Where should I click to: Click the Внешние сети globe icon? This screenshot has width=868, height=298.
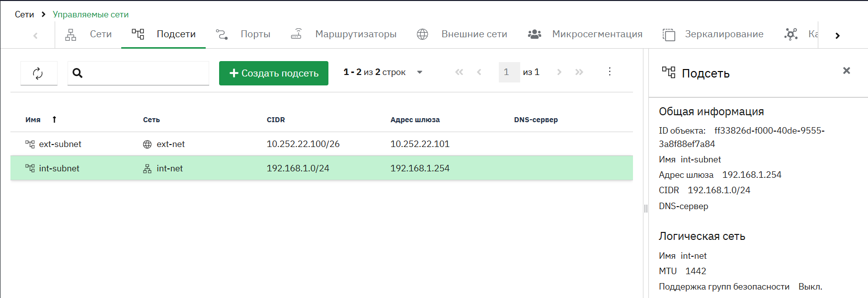coord(422,34)
